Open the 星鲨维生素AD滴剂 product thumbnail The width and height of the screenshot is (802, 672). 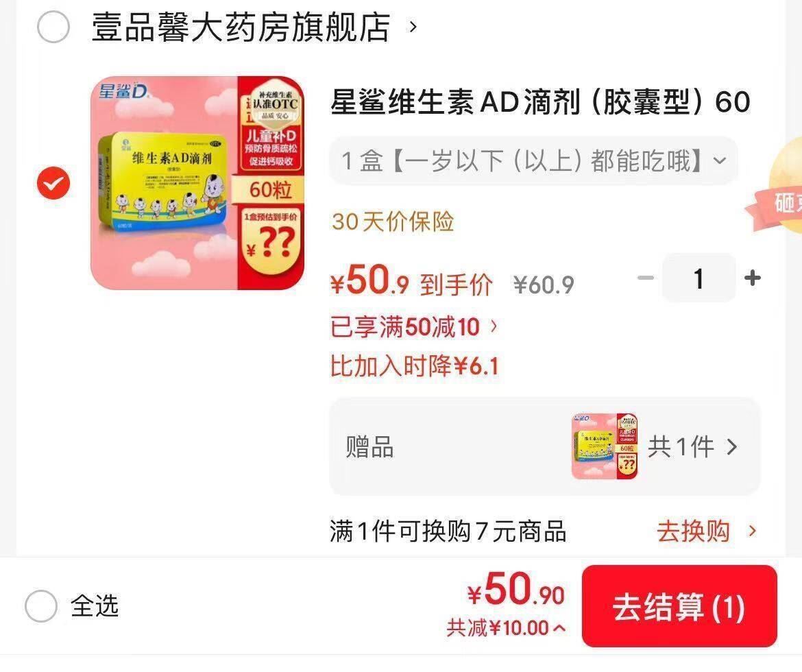tap(197, 182)
